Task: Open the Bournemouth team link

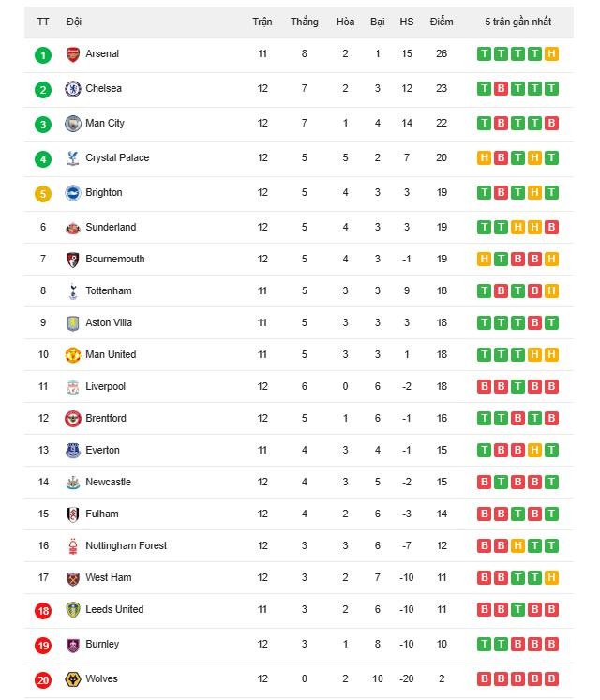Action: [x=115, y=260]
